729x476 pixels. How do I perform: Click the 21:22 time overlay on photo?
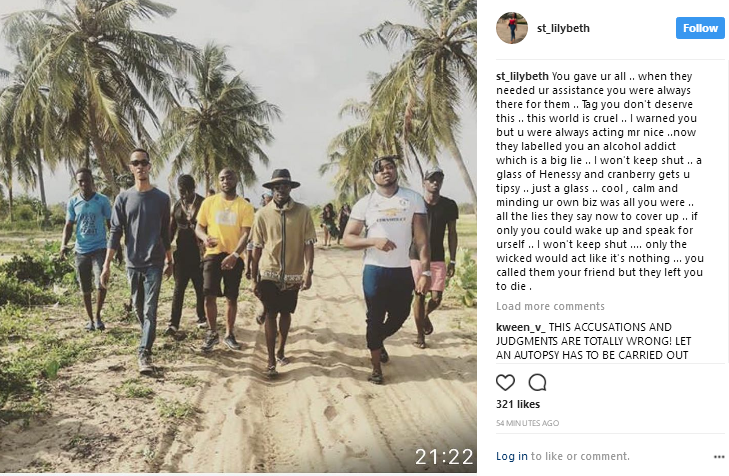(444, 457)
